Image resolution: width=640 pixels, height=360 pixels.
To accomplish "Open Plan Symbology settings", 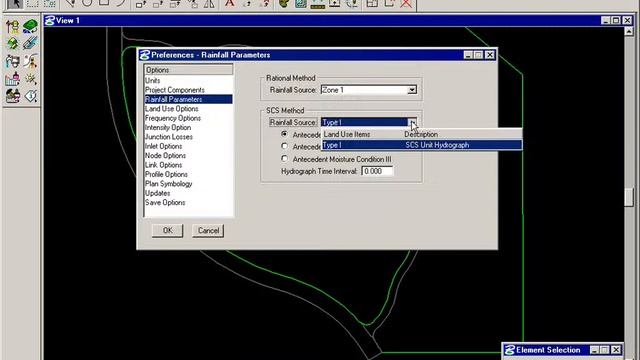I will click(169, 184).
